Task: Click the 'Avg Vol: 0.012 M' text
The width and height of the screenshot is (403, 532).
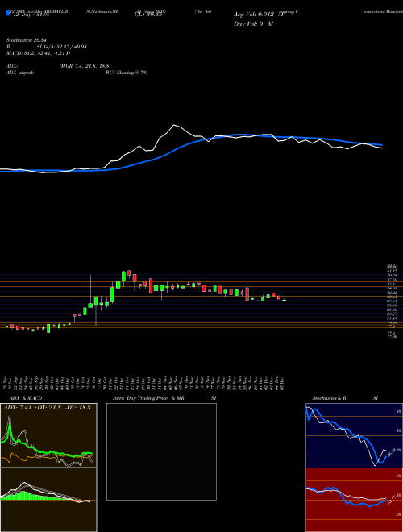Action: 259,15
